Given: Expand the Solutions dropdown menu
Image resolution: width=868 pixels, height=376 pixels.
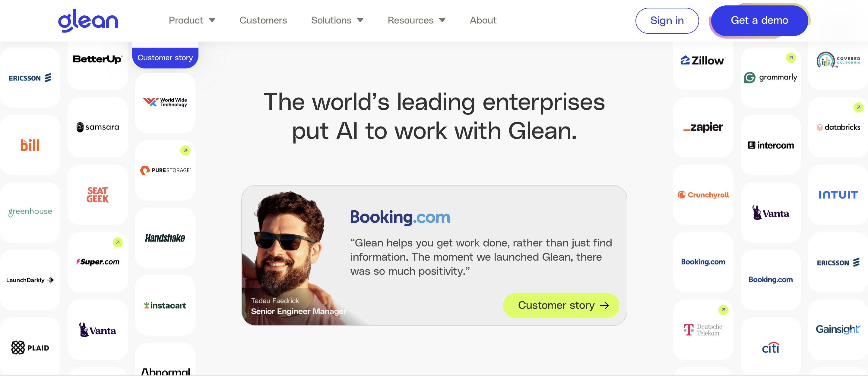Looking at the screenshot, I should point(337,20).
